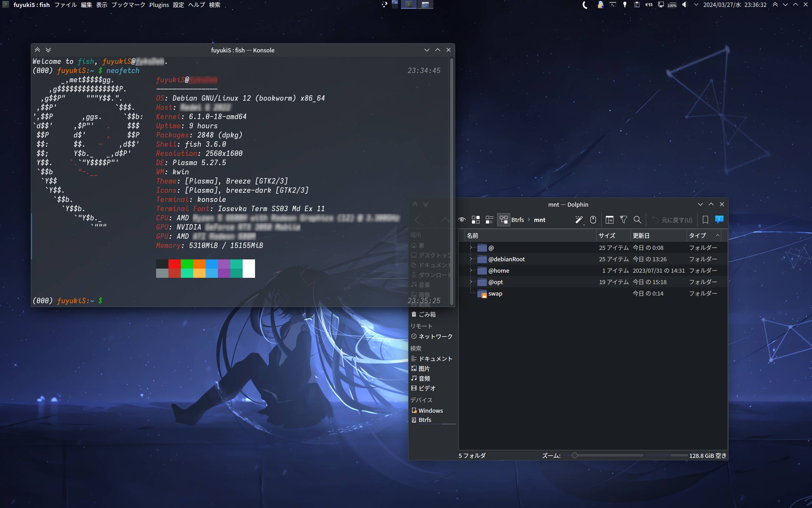812x508 pixels.
Task: Open the magic wand actions dropdown in Dolphin
Action: (x=579, y=220)
